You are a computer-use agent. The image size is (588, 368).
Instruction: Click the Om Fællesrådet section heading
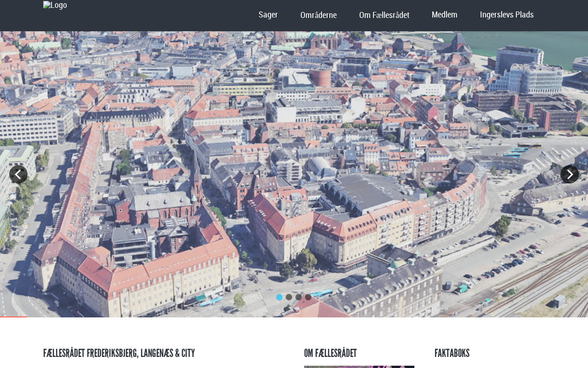click(330, 353)
